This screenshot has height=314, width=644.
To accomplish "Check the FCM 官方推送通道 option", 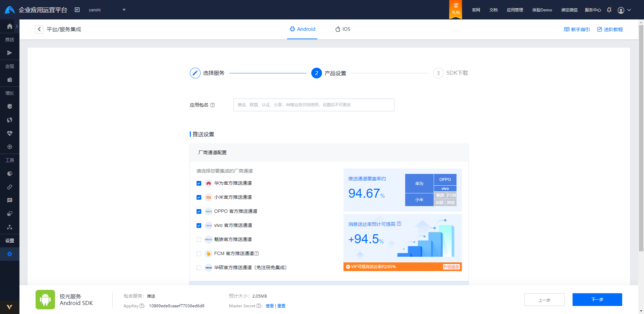I will [x=199, y=254].
